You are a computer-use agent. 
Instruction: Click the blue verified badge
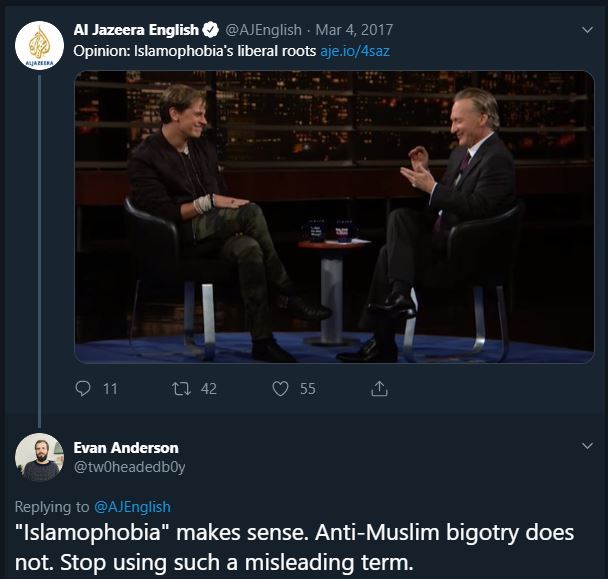pyautogui.click(x=211, y=30)
